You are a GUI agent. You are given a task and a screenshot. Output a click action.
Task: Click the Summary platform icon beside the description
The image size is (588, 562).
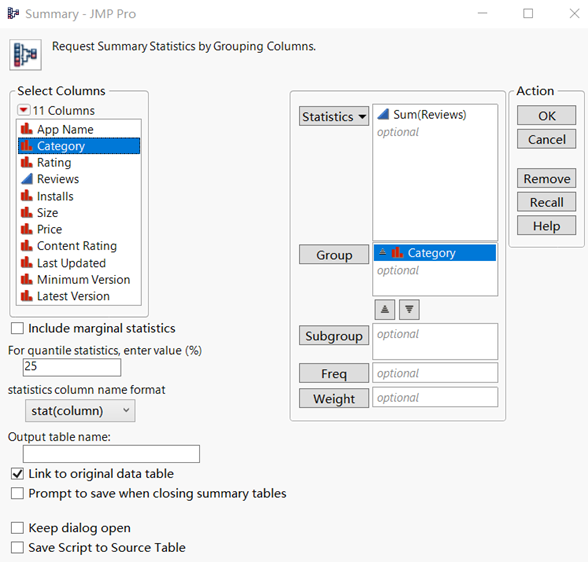click(x=26, y=55)
